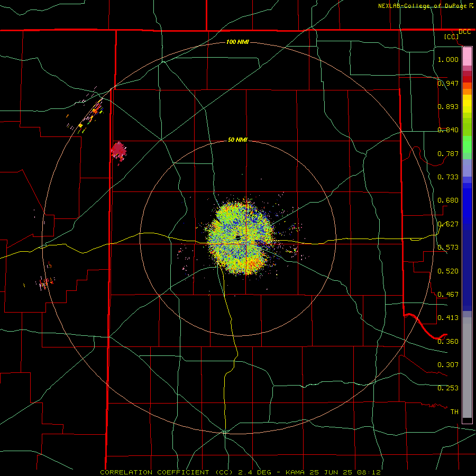
Task: Click the 0.840 legend value
Action: 448,130
